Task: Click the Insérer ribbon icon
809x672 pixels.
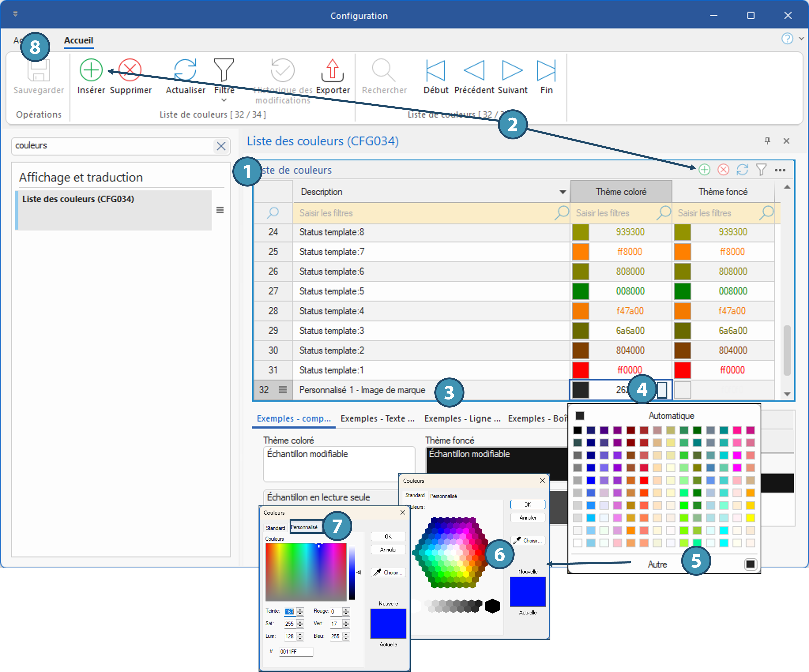Action: [x=91, y=70]
